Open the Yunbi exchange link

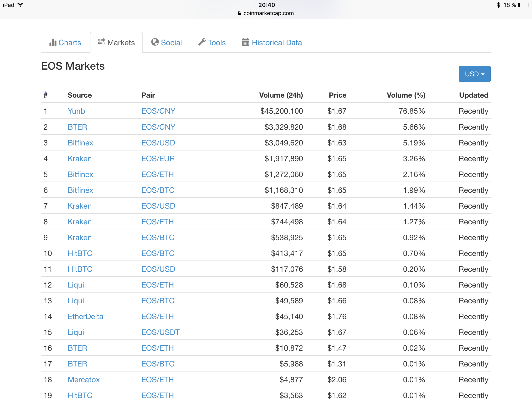point(77,111)
